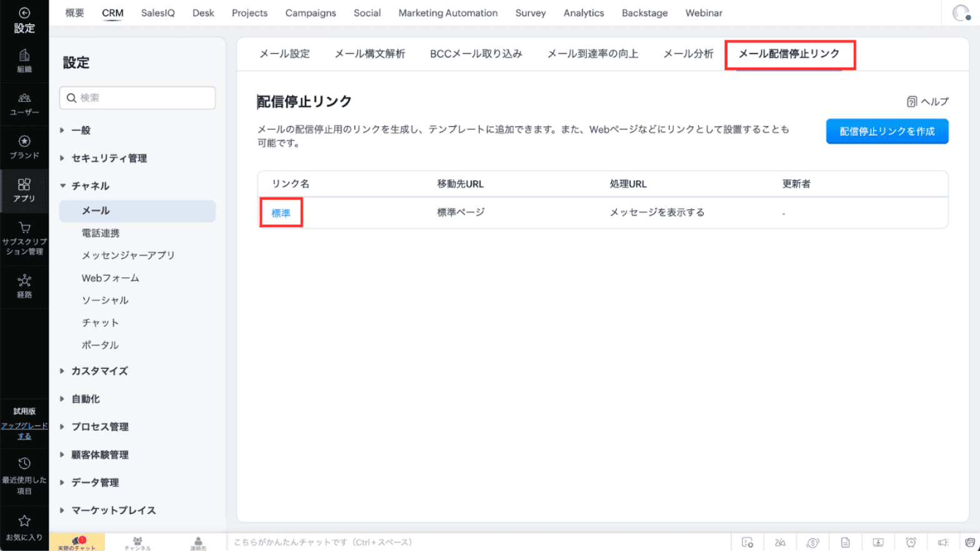Image resolution: width=980 pixels, height=551 pixels.
Task: Click the document note icon in bottom bar
Action: pos(846,542)
